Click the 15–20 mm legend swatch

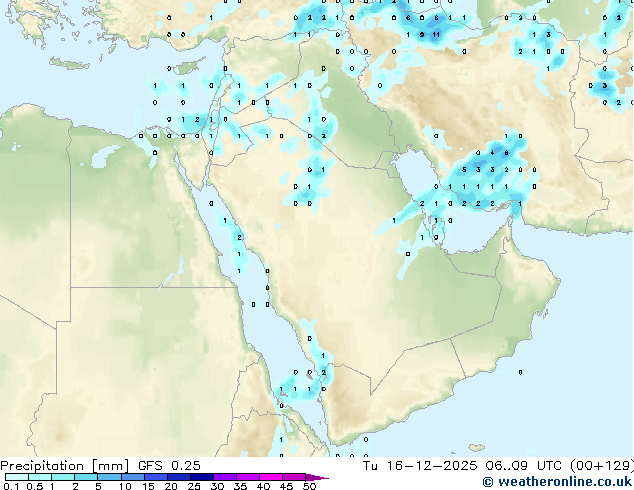coord(156,477)
